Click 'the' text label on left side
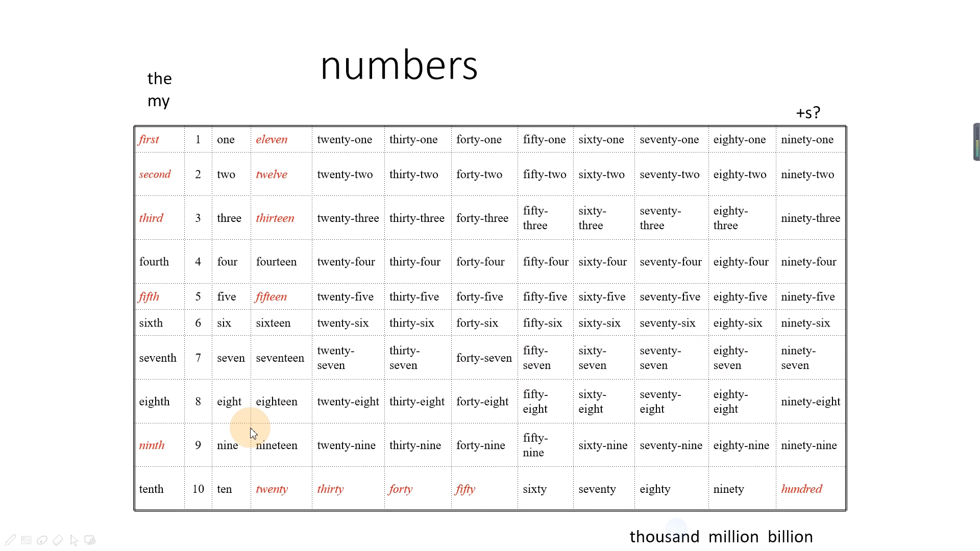Image resolution: width=980 pixels, height=551 pixels. 160,79
